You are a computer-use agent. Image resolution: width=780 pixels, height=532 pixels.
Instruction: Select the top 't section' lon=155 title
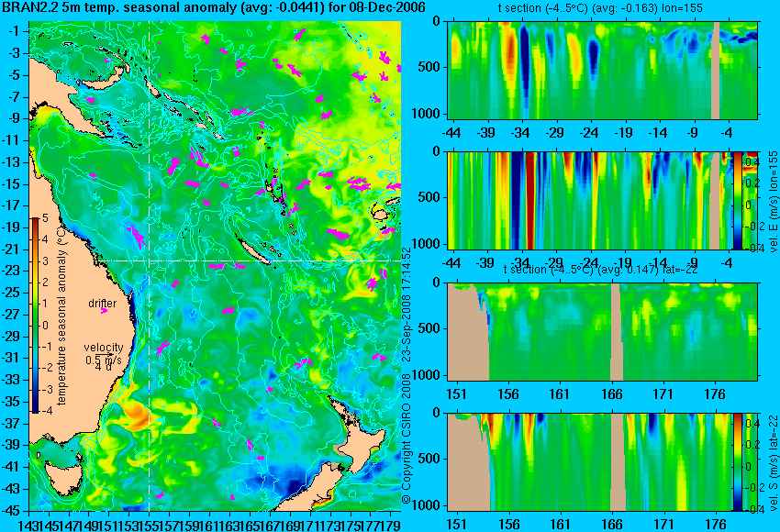600,8
